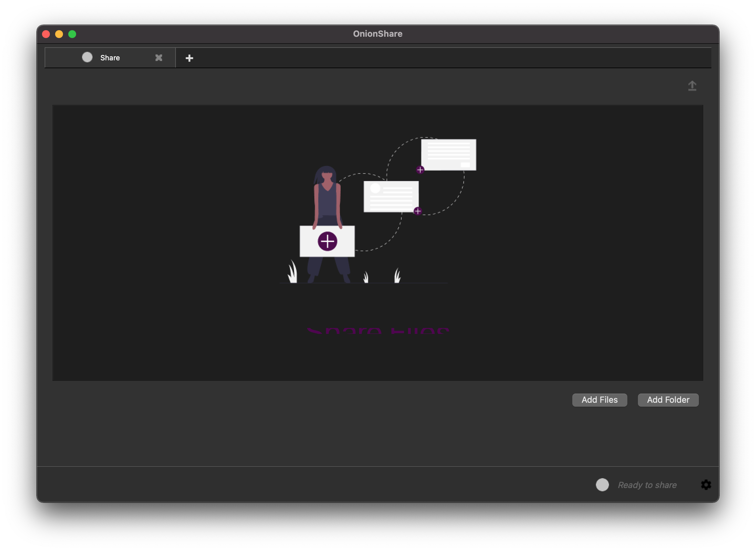The height and width of the screenshot is (551, 756).
Task: Maximize the window with the green button
Action: (x=72, y=34)
